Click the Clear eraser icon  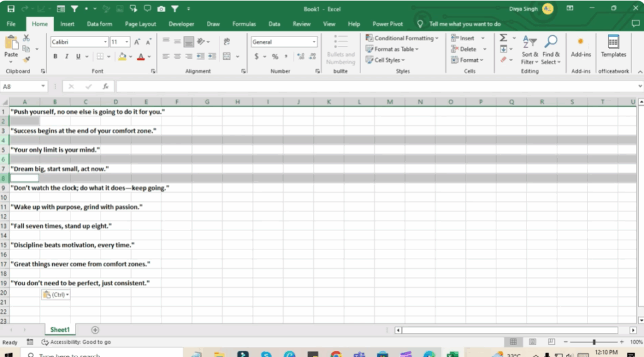click(x=504, y=60)
